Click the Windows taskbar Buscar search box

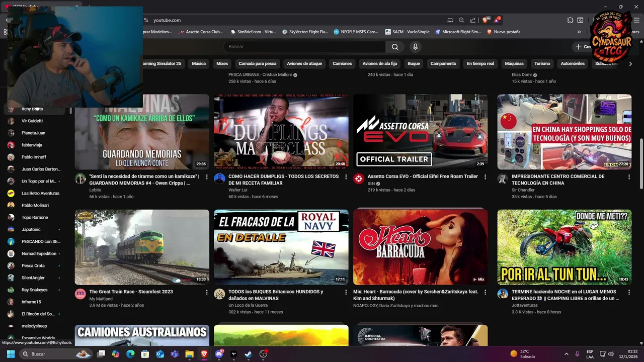click(x=57, y=354)
